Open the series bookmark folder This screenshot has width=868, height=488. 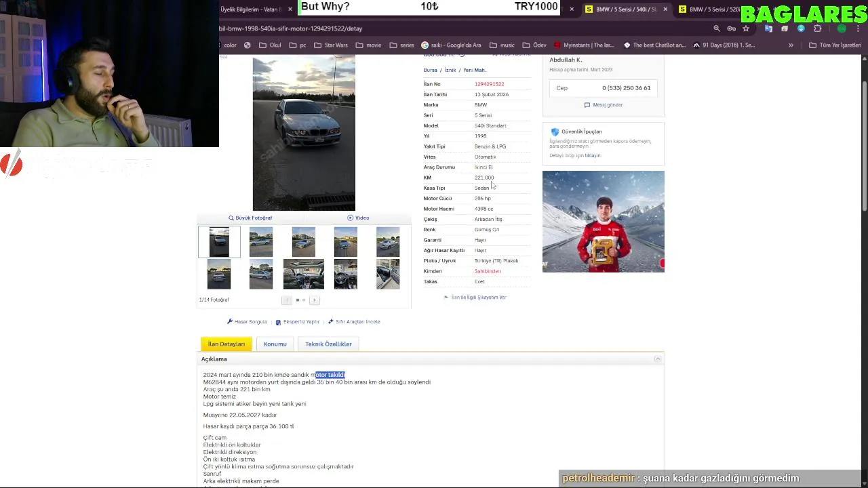[401, 45]
